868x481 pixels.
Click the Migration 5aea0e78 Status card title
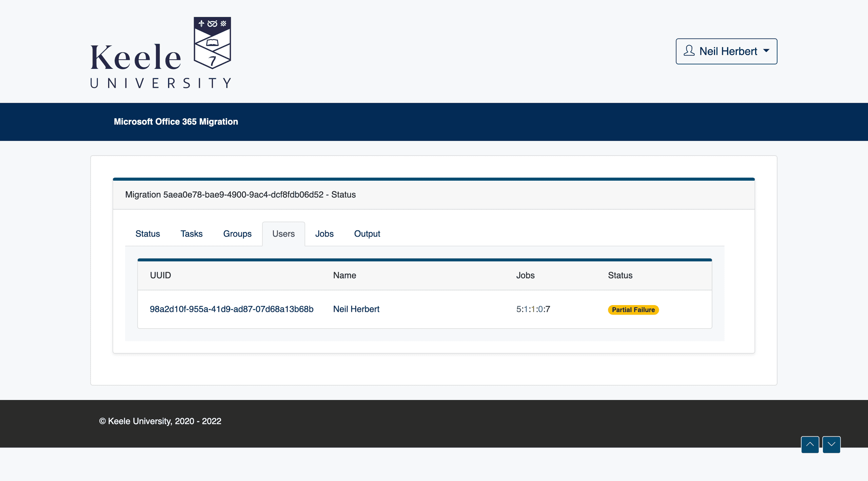tap(240, 194)
